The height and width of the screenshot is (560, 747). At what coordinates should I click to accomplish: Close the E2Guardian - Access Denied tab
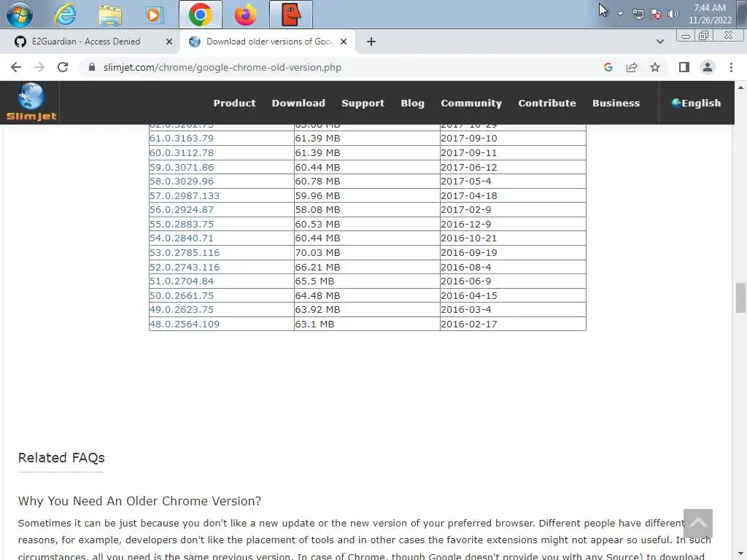tap(169, 42)
